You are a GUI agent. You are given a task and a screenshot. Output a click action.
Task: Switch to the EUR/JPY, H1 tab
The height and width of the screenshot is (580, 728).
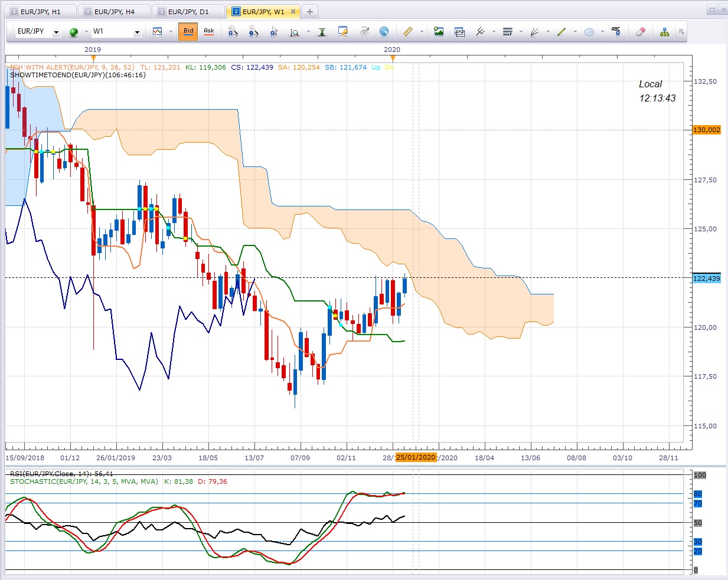pyautogui.click(x=41, y=11)
